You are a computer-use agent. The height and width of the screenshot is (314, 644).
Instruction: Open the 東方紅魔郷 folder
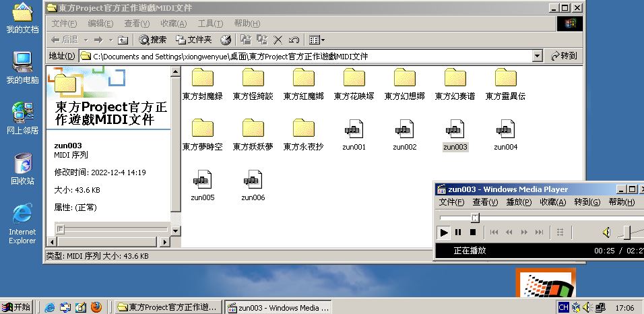click(303, 84)
